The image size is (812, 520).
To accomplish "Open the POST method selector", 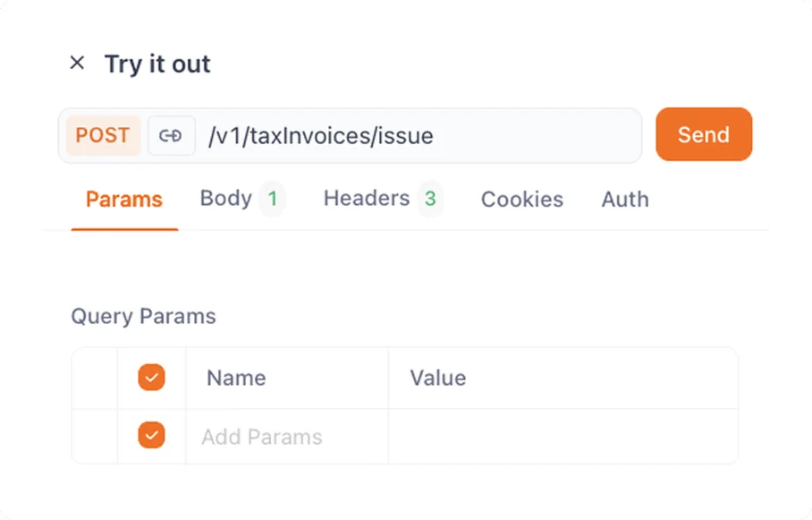I will pos(103,135).
